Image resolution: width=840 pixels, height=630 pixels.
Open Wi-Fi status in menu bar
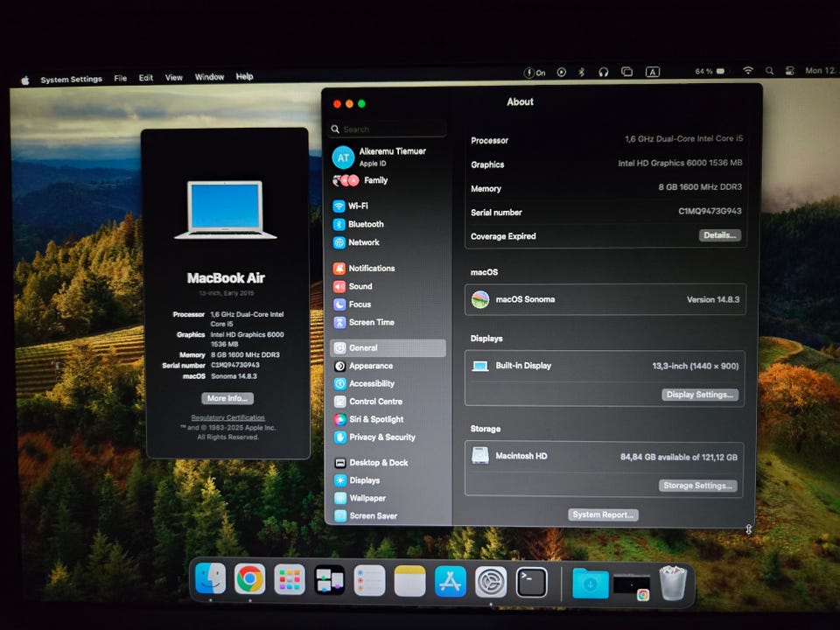pos(748,71)
